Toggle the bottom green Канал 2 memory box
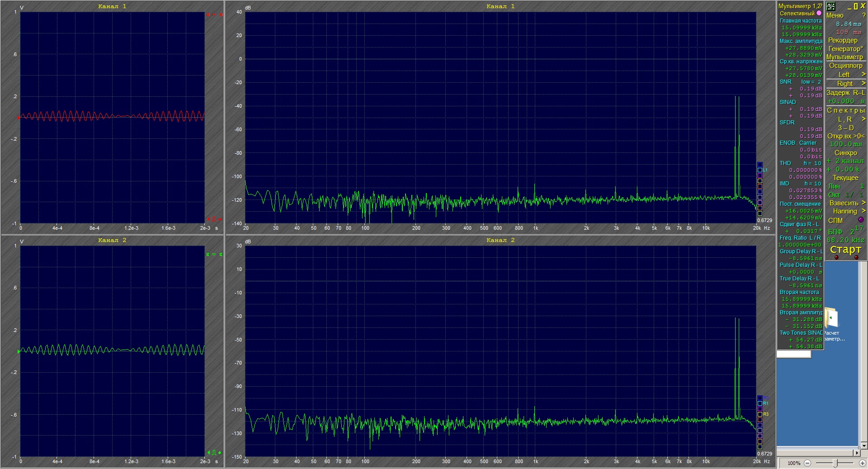The height and width of the screenshot is (469, 868). [x=760, y=447]
